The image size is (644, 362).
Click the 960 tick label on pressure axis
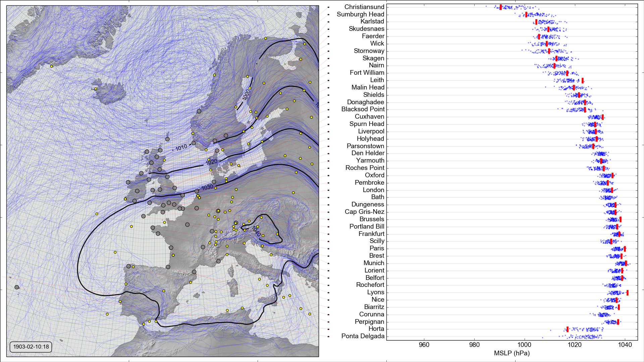pyautogui.click(x=424, y=345)
